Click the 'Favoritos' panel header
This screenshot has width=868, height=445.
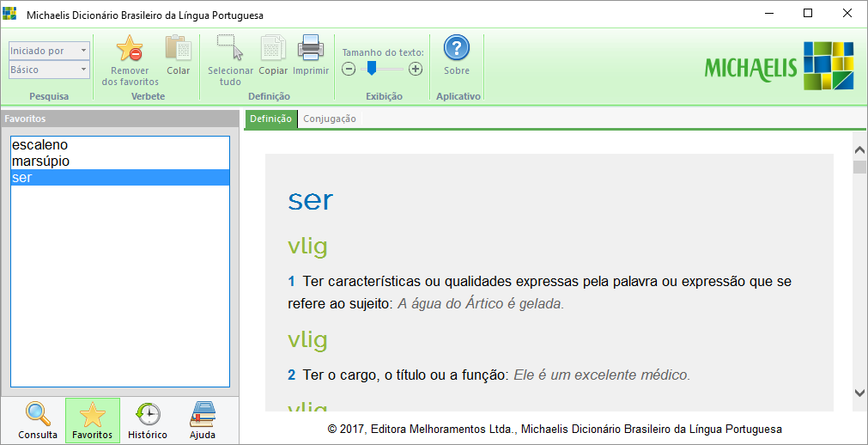pos(120,119)
